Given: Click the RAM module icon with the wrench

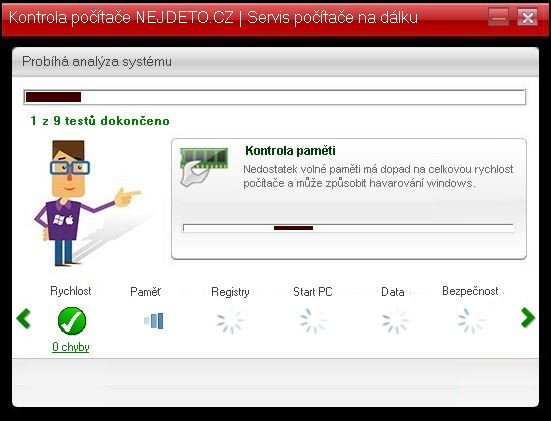Looking at the screenshot, I should point(203,167).
